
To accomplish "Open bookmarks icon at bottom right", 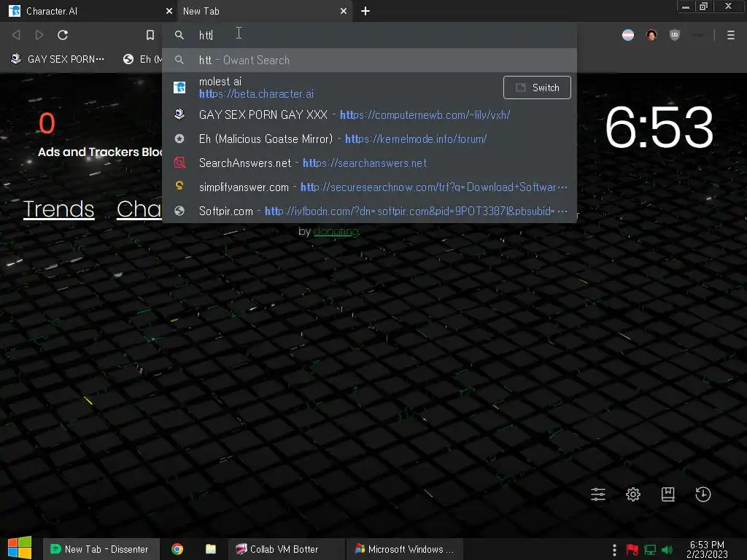I will click(x=668, y=494).
